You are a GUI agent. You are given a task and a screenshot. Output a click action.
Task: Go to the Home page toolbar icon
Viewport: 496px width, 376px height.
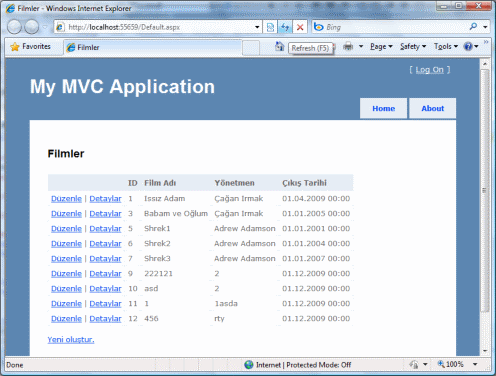pyautogui.click(x=279, y=46)
